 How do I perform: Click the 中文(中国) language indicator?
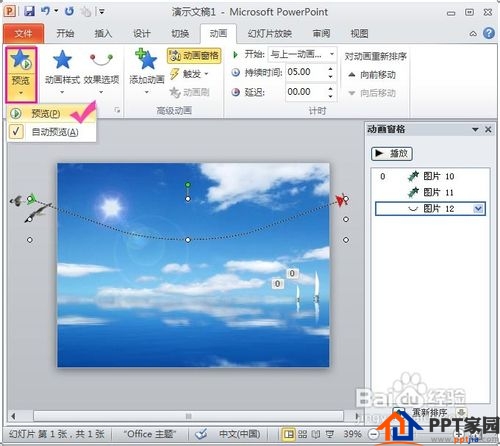(239, 434)
